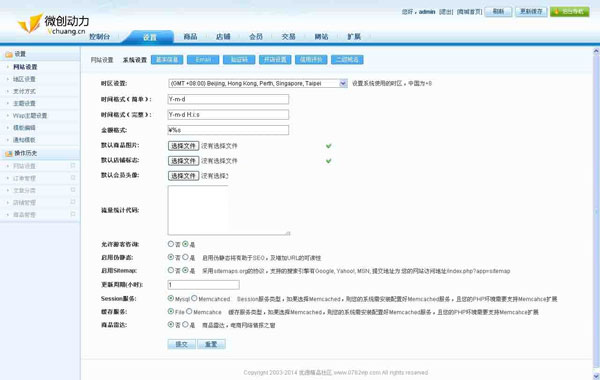Click the 重置 reset button

(211, 344)
